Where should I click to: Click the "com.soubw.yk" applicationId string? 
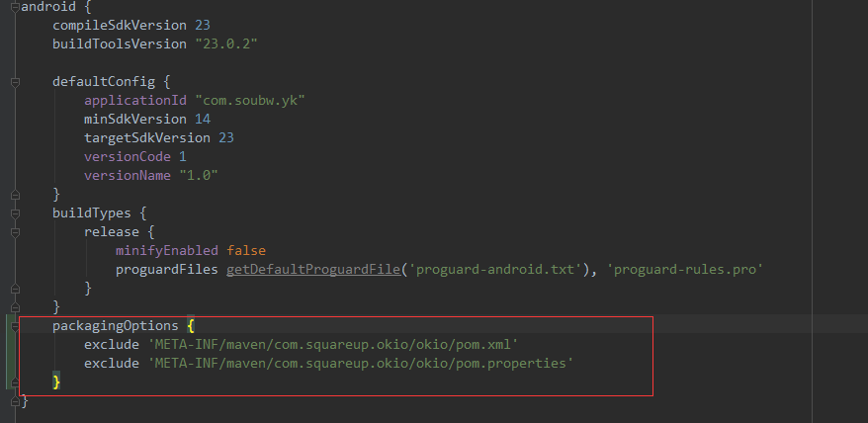(x=250, y=100)
